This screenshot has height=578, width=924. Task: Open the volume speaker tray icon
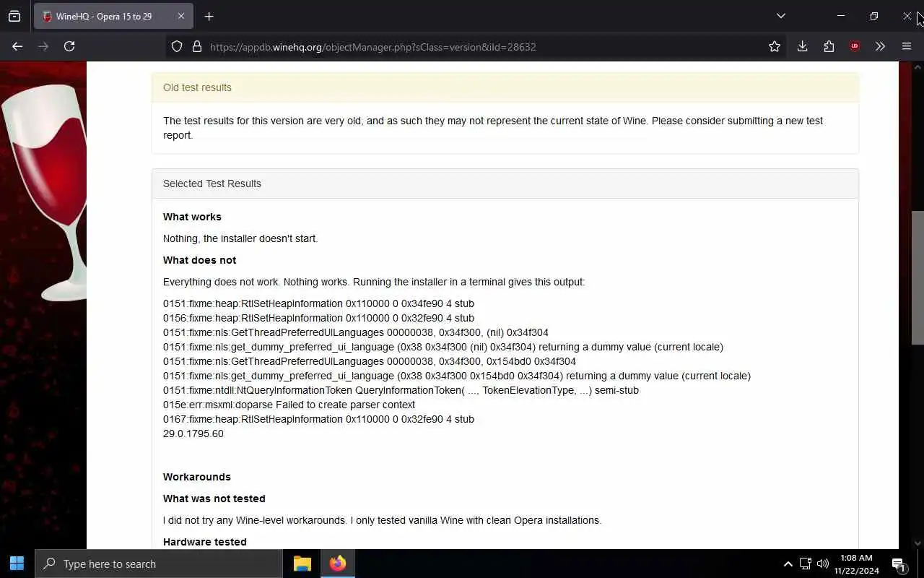[x=823, y=564]
